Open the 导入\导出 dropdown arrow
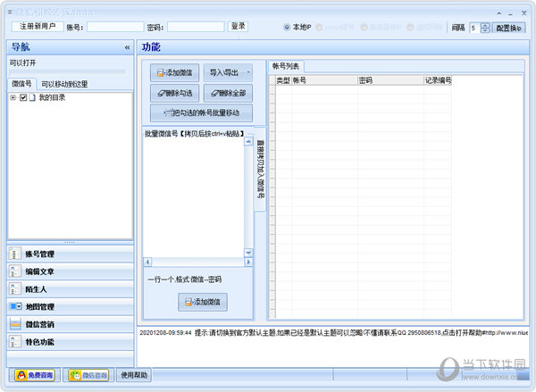Screen dimensions: 536x392 [x=248, y=72]
